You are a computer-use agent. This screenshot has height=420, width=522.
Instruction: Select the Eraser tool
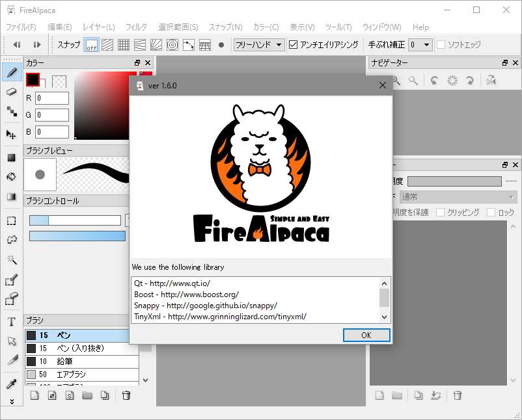click(x=11, y=92)
